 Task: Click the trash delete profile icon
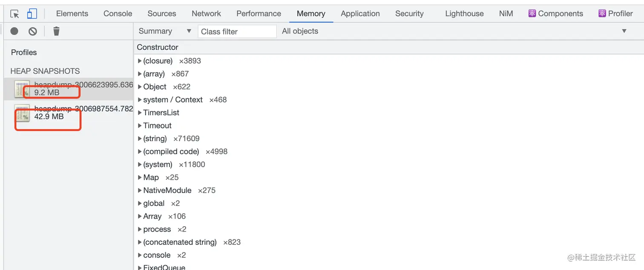pos(56,31)
